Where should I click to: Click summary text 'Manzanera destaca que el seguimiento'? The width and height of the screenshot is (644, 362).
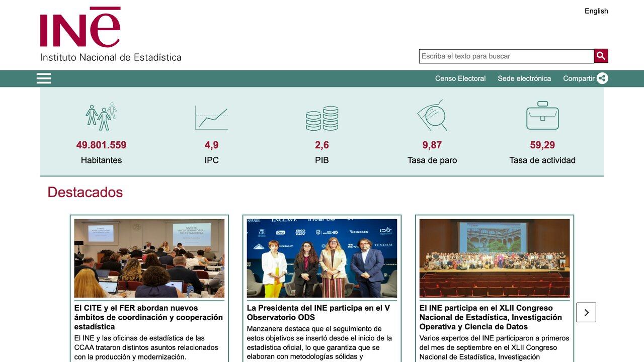pos(319,343)
